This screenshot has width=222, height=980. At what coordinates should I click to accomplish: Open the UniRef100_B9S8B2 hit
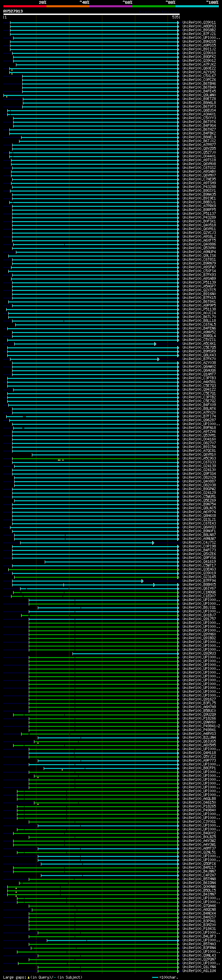point(199,30)
